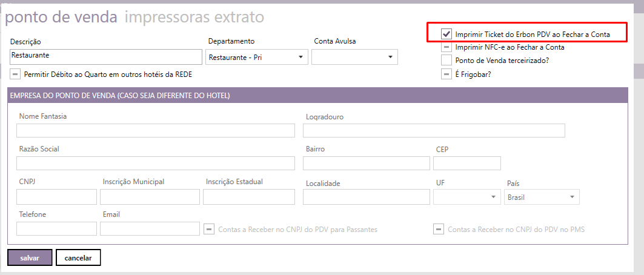Image resolution: width=644 pixels, height=275 pixels.
Task: Toggle Contas a Receber para Passantes checkbox
Action: tap(209, 230)
